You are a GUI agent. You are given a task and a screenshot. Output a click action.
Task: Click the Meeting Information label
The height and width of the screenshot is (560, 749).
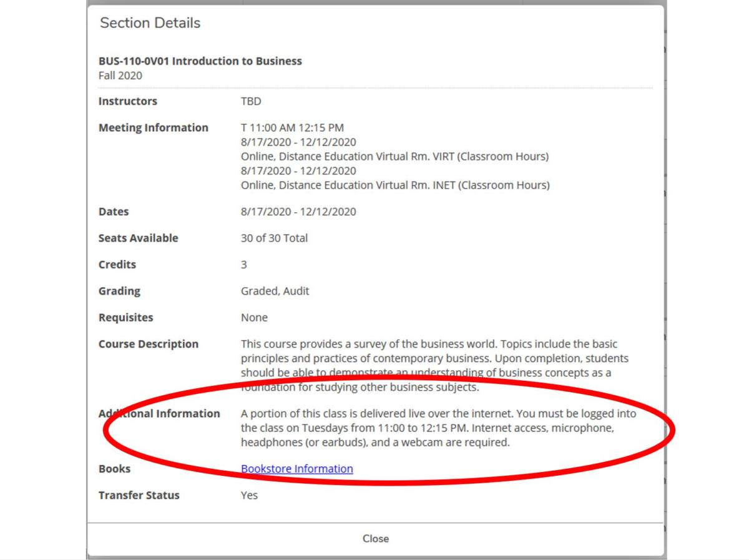pos(153,127)
